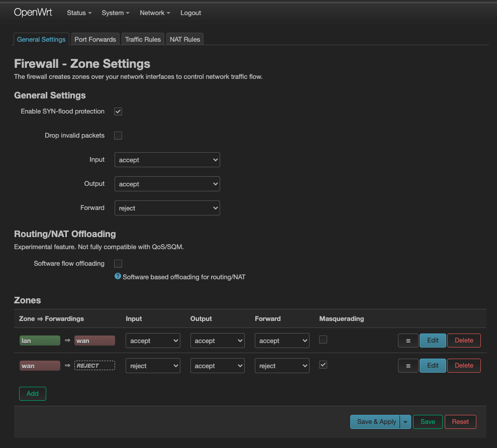The height and width of the screenshot is (448, 497).
Task: Change lan zone Forward dropdown
Action: [282, 341]
